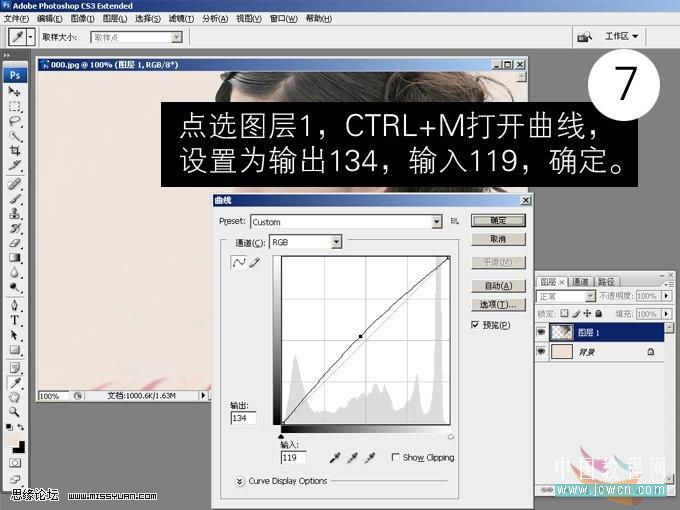Select the Crop tool in the toolbox
Screen dimensions: 680x510
(x=15, y=149)
